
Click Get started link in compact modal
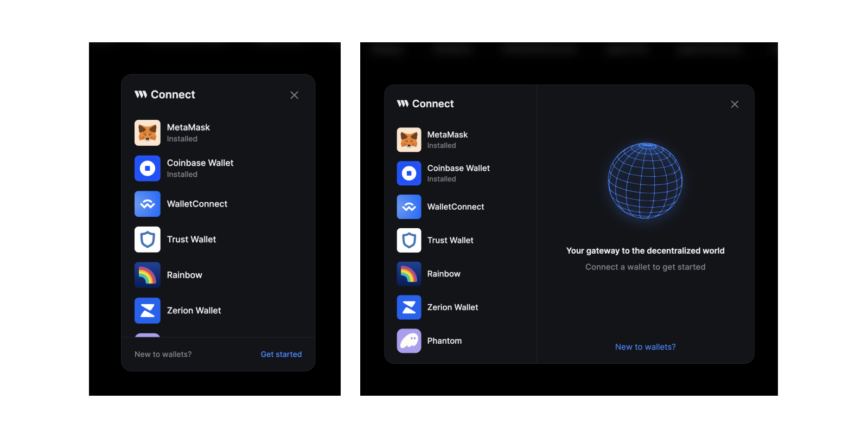click(x=281, y=355)
